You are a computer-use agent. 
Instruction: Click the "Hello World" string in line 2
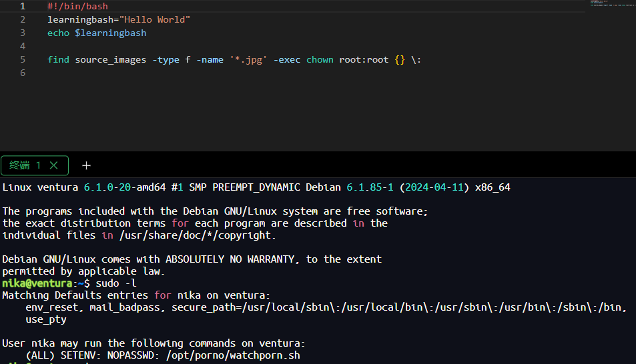[155, 19]
